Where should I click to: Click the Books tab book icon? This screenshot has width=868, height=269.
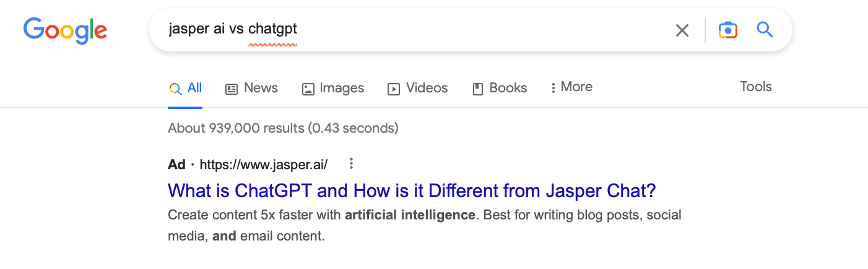(477, 89)
